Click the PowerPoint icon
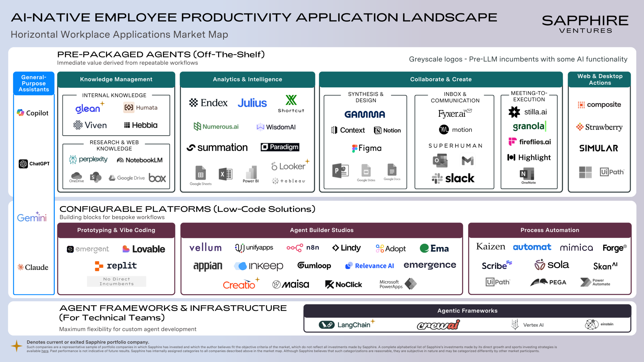The width and height of the screenshot is (644, 362). tap(340, 171)
